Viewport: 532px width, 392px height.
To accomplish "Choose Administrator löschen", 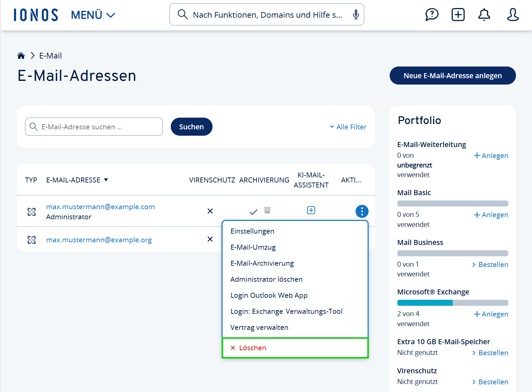I will 295,279.
